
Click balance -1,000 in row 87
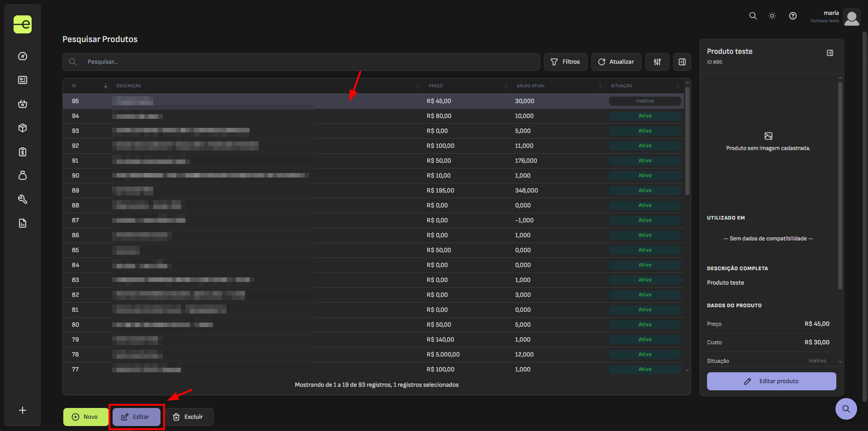coord(524,220)
